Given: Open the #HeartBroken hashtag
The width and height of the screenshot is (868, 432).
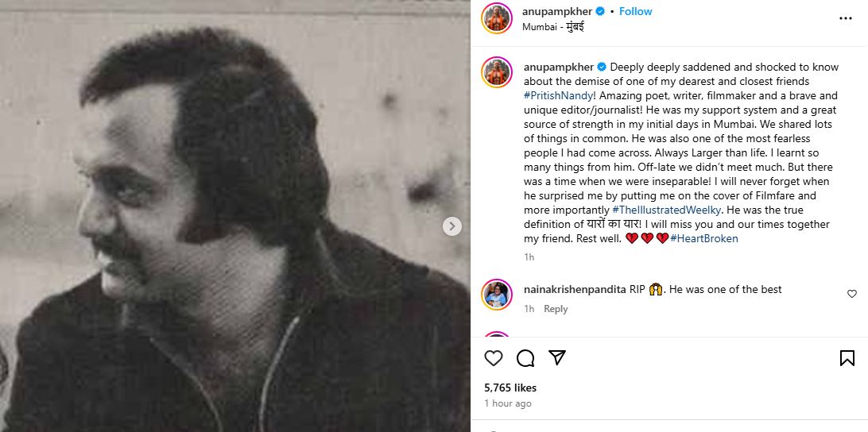Looking at the screenshot, I should 704,238.
